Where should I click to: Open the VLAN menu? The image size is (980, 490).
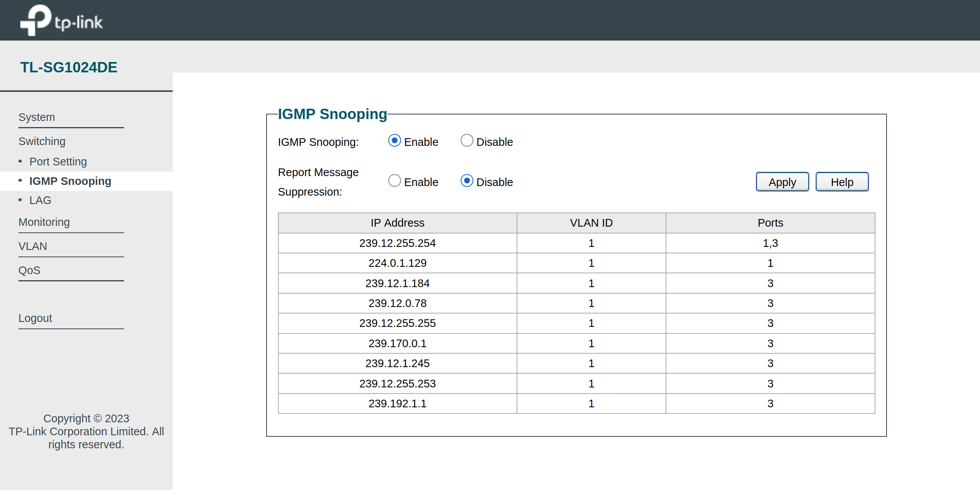point(33,246)
